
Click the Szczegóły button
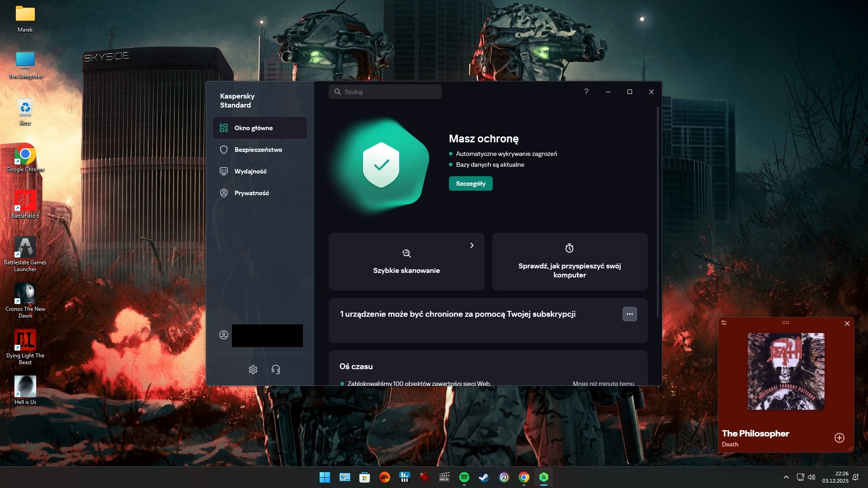point(471,183)
